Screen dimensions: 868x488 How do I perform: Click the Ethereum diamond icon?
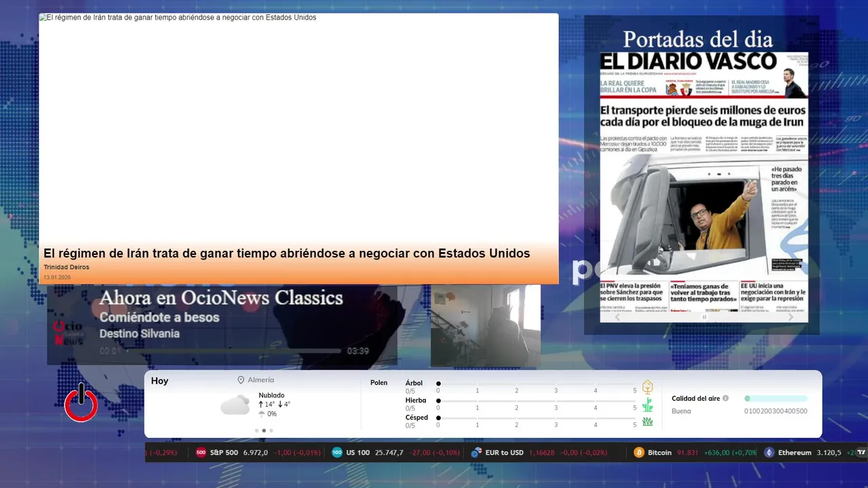click(769, 453)
